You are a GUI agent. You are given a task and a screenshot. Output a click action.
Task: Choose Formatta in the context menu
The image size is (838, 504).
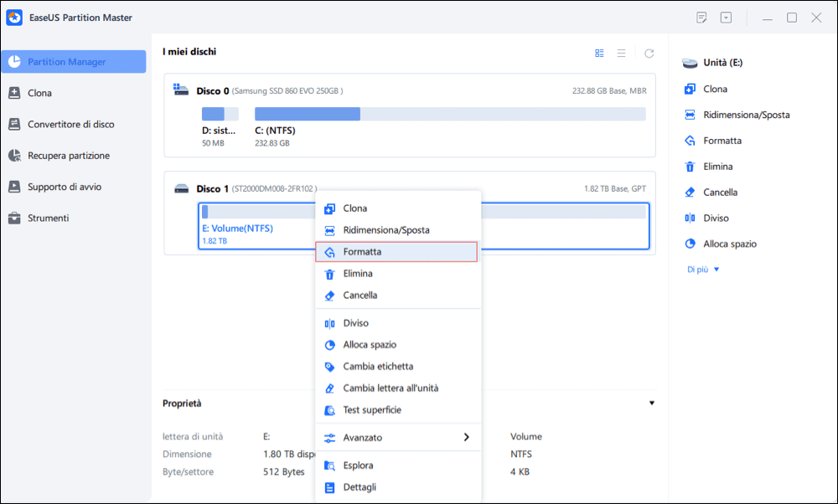(x=396, y=252)
